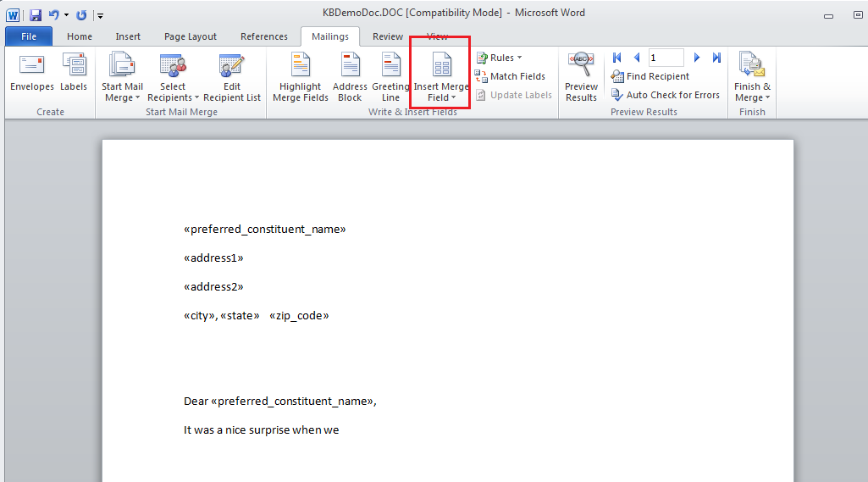Jump to the last record
This screenshot has height=482, width=868.
click(716, 58)
